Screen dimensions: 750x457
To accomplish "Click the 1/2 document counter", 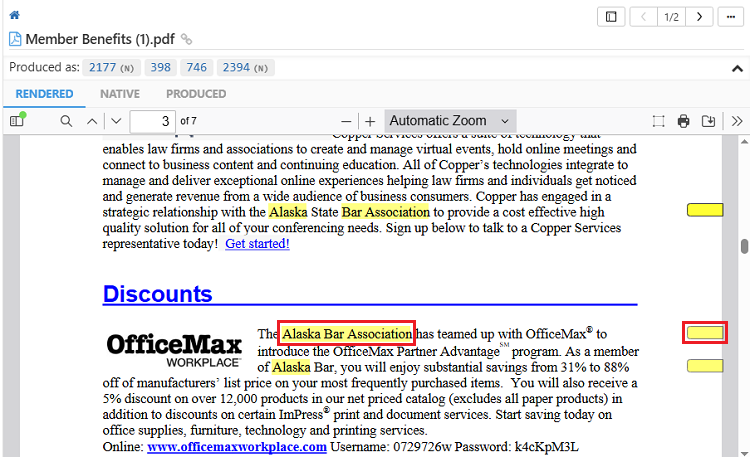I will [x=671, y=17].
